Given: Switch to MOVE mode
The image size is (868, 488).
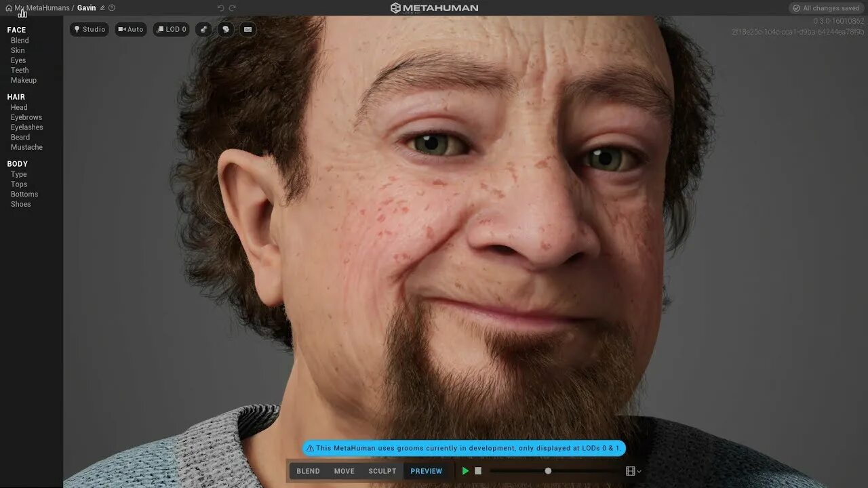Looking at the screenshot, I should click(344, 471).
